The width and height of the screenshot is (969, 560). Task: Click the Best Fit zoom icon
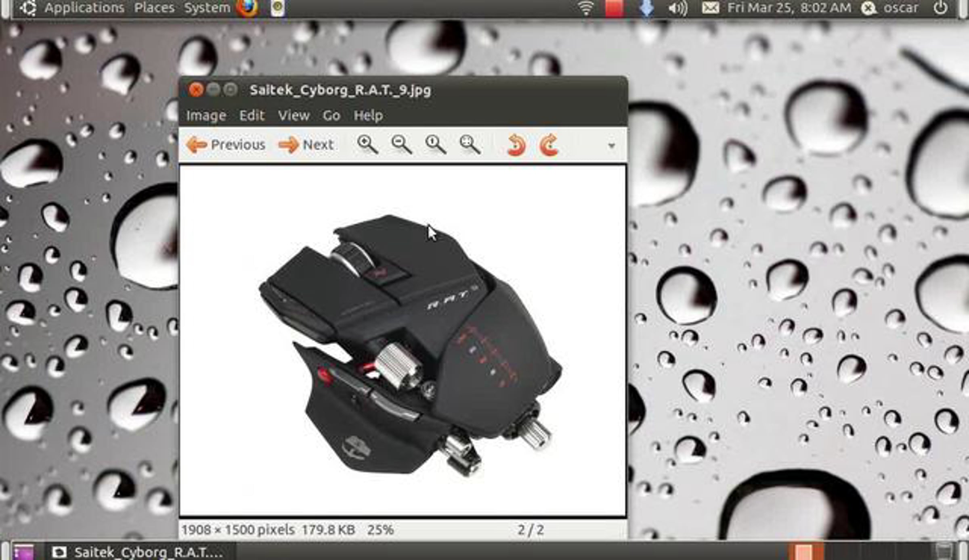(470, 144)
